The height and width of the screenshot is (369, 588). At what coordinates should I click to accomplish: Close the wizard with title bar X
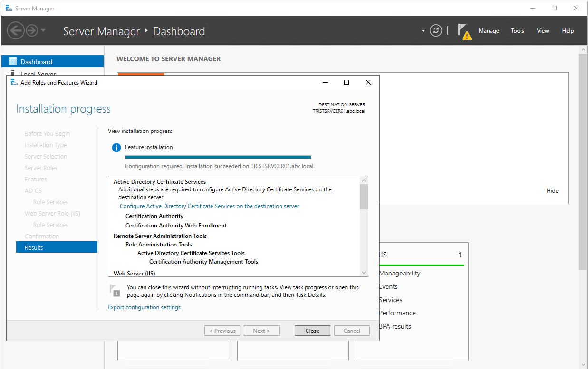(368, 82)
